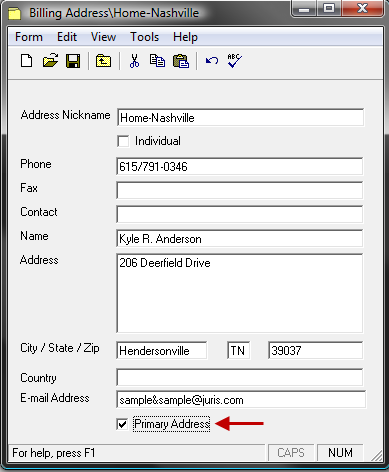Open the Tools menu
The width and height of the screenshot is (389, 472).
(x=145, y=37)
